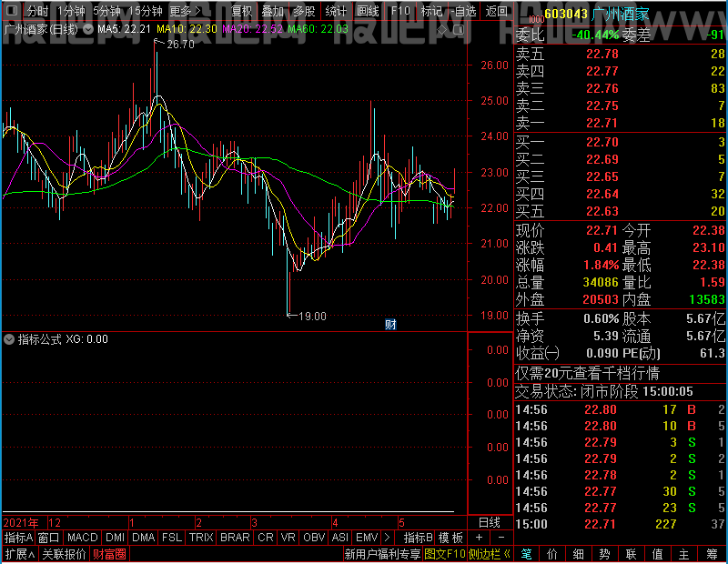Select 联 related tab
Screen dimensions: 728x564
coord(631,554)
